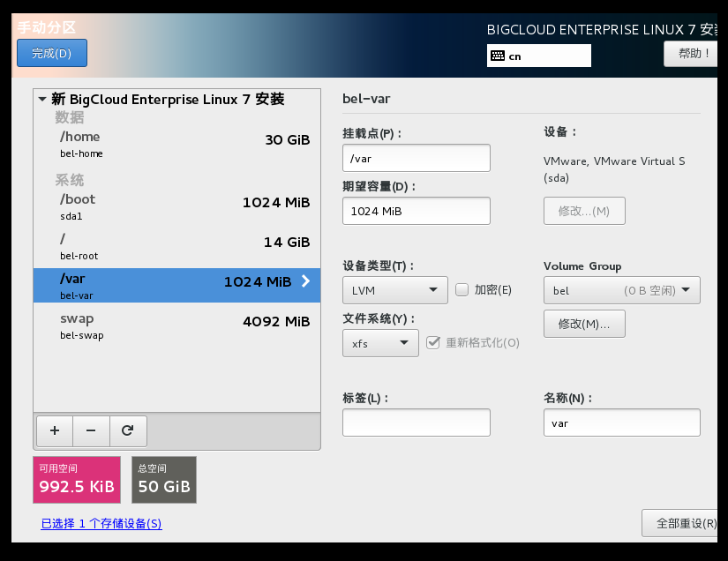Toggle the 重新格式化(O) reformat checkbox
This screenshot has width=728, height=561.
[x=433, y=343]
